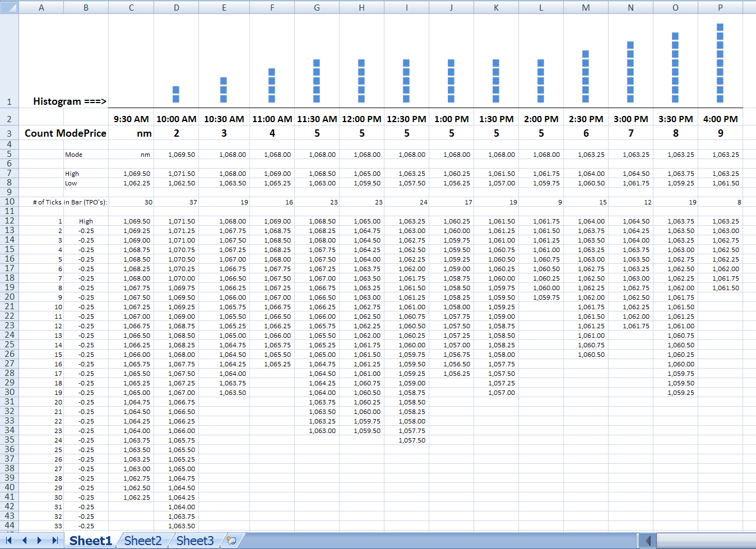Screen dimensions: 756x549
Task: Select column G header
Action: 317,7
